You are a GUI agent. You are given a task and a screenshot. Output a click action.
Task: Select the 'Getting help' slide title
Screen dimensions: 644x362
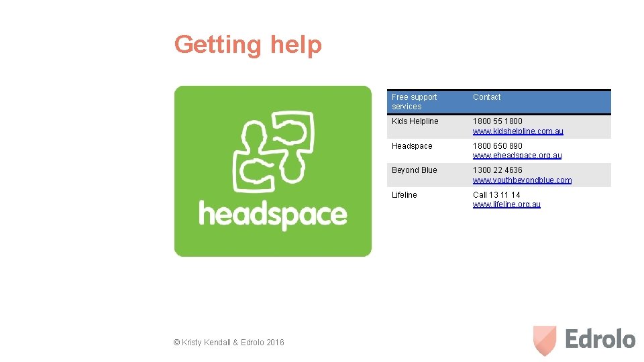point(248,45)
